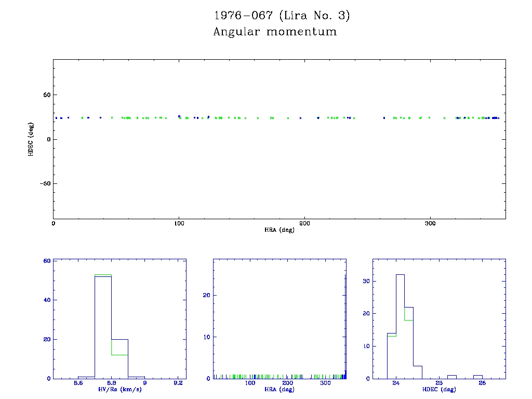Click the tallest bar in HDEC histogram
The height and width of the screenshot is (399, 532).
click(400, 327)
